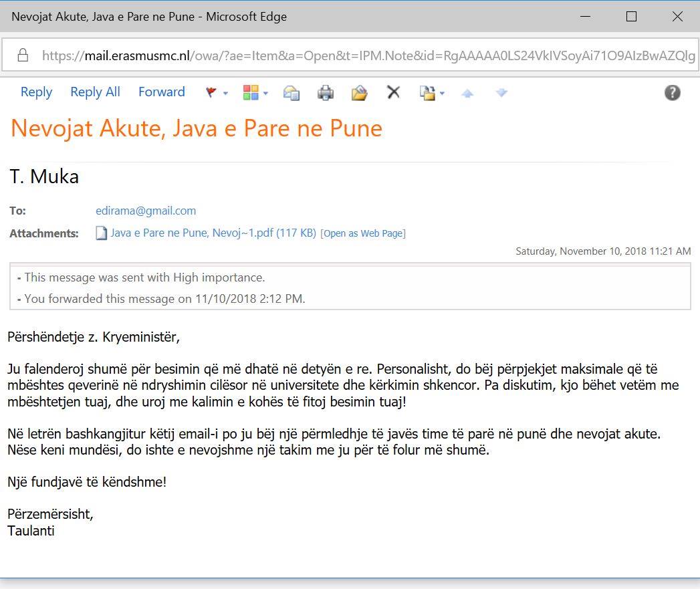This screenshot has height=589, width=700.
Task: Go to previous item with up arrow
Action: [x=467, y=94]
